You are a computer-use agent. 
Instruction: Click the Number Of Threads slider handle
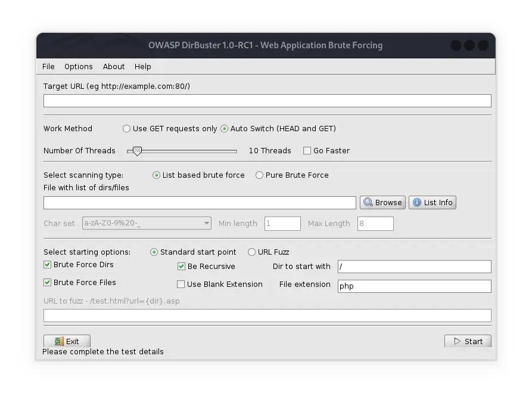[x=137, y=151]
